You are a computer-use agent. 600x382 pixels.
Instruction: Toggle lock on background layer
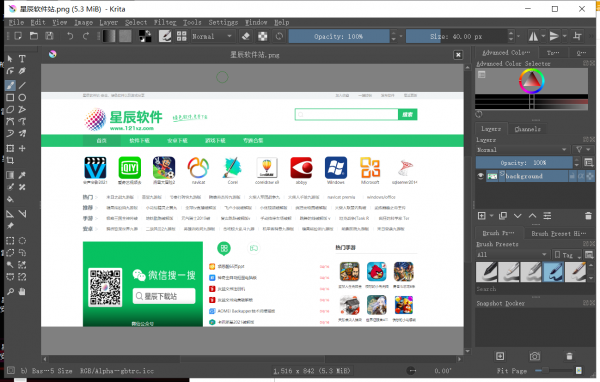coord(572,176)
